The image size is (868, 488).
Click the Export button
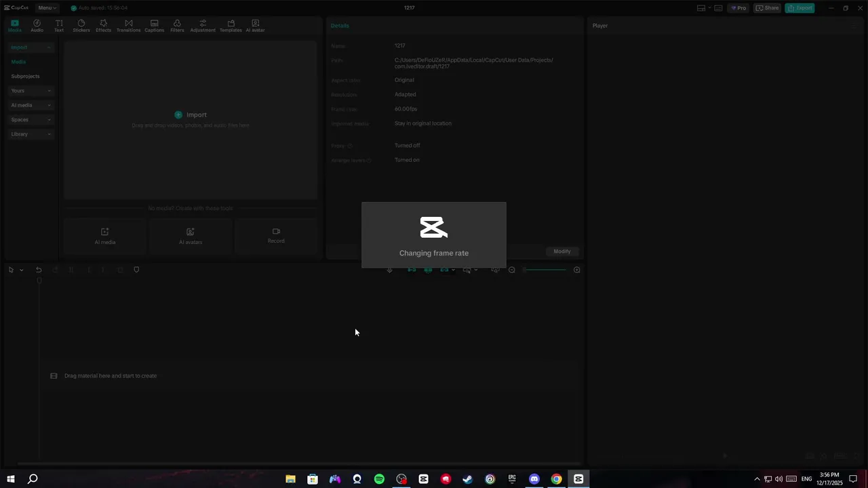(x=800, y=8)
